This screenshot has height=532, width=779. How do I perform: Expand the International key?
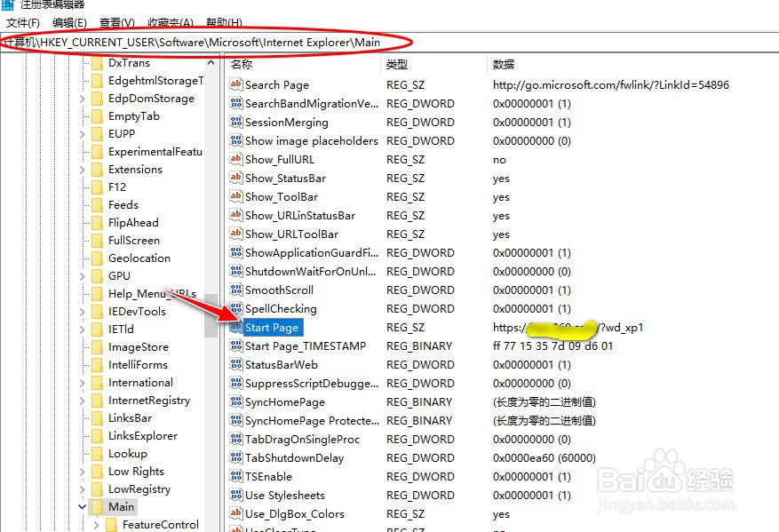click(x=83, y=383)
